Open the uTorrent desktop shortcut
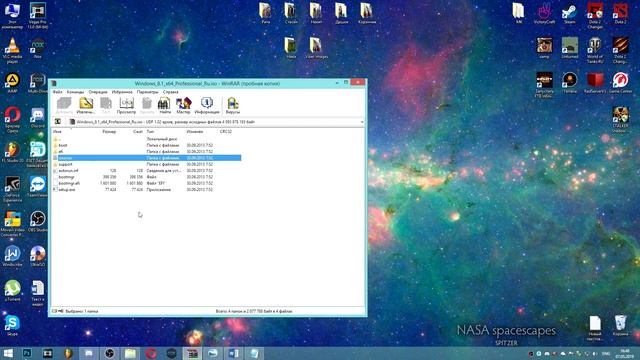This screenshot has width=640, height=360. 12,291
